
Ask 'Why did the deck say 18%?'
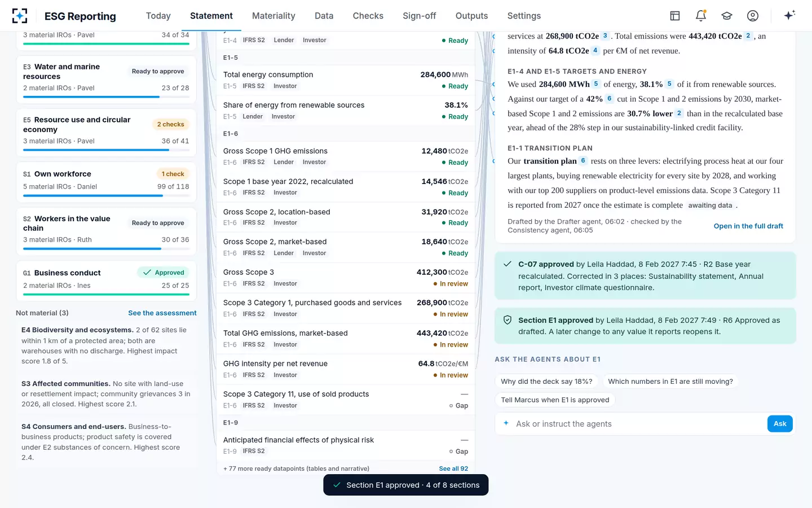pyautogui.click(x=546, y=382)
